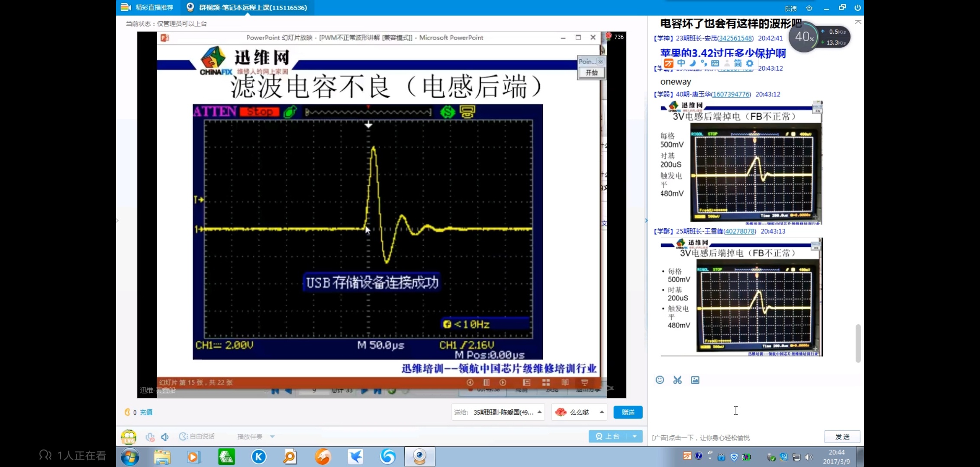Screen dimensions: 980x467
Task: Open the IME settings gear icon
Action: coord(750,63)
